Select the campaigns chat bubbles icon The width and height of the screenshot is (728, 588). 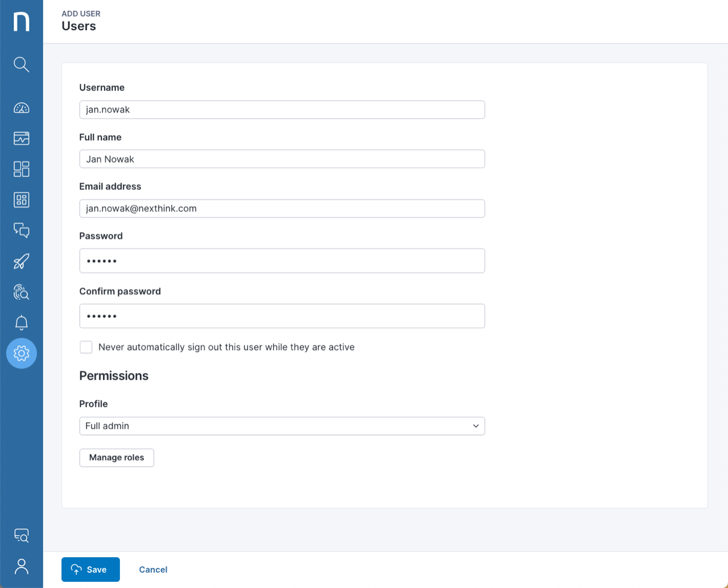(x=21, y=230)
